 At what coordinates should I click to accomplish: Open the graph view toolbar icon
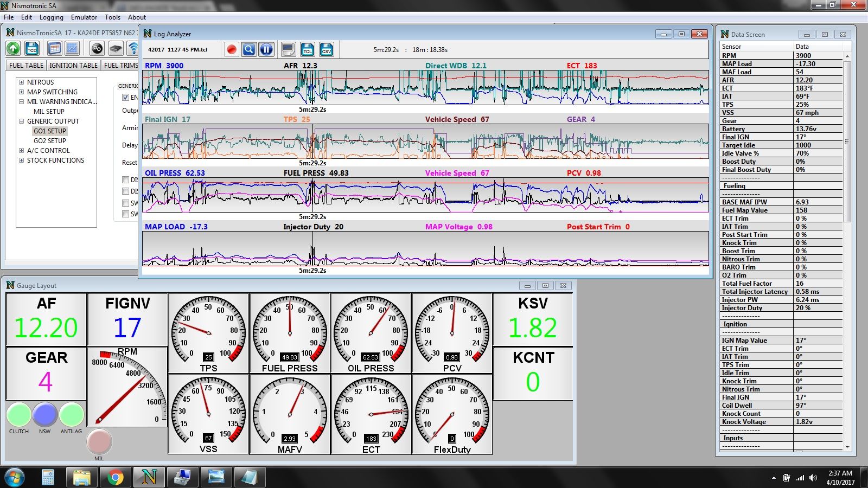pyautogui.click(x=72, y=49)
